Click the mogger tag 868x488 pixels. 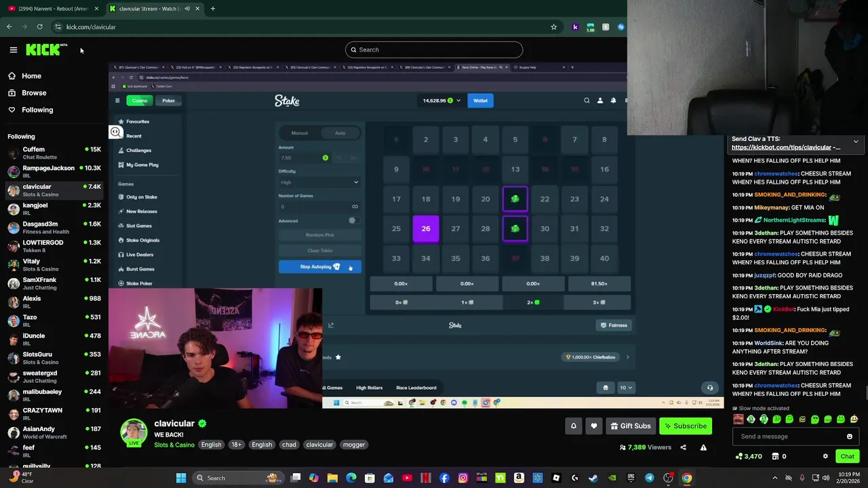coord(354,445)
